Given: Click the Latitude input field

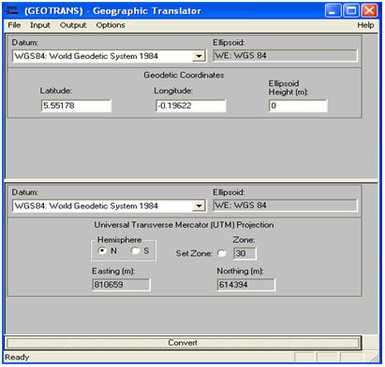Looking at the screenshot, I should point(76,106).
